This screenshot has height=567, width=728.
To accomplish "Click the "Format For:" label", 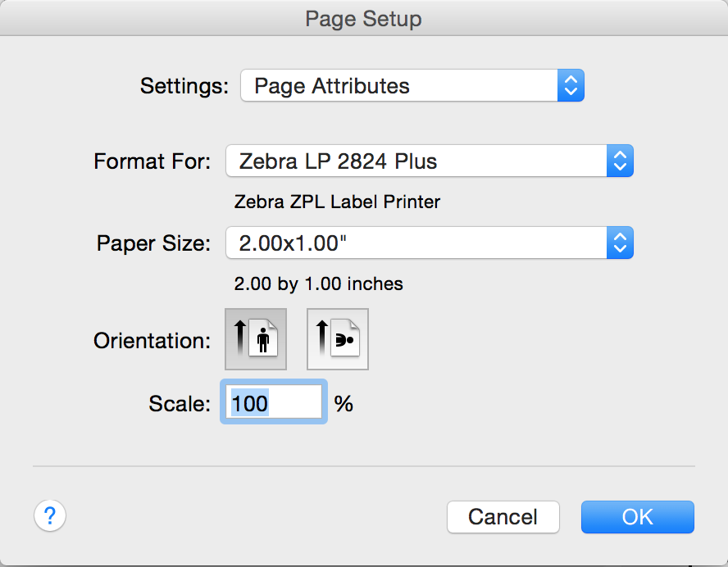I will coord(152,161).
